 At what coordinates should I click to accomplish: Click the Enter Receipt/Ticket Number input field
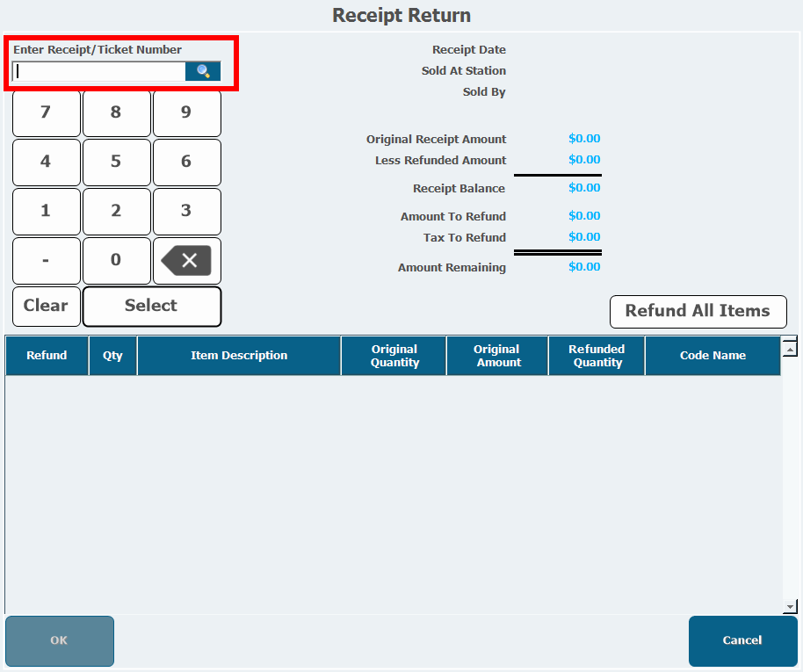click(99, 72)
